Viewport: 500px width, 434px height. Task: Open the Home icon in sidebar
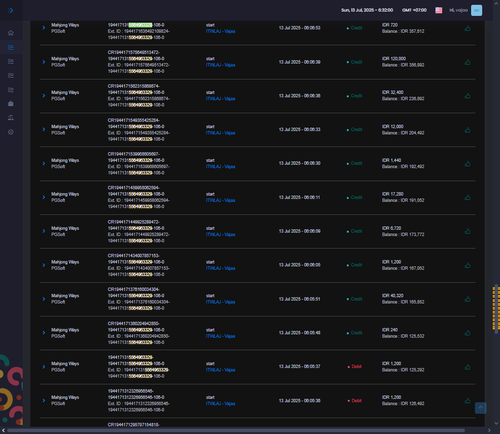point(11,33)
